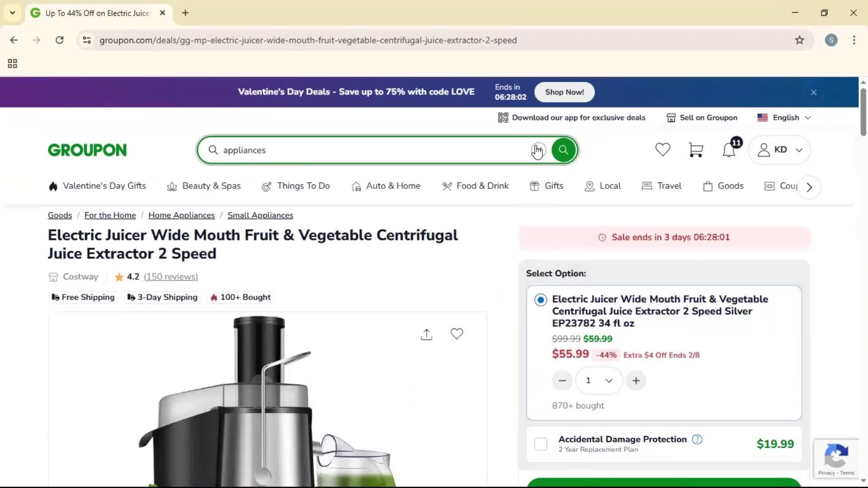Favorite the product image with the heart icon
This screenshot has width=868, height=488.
point(457,334)
